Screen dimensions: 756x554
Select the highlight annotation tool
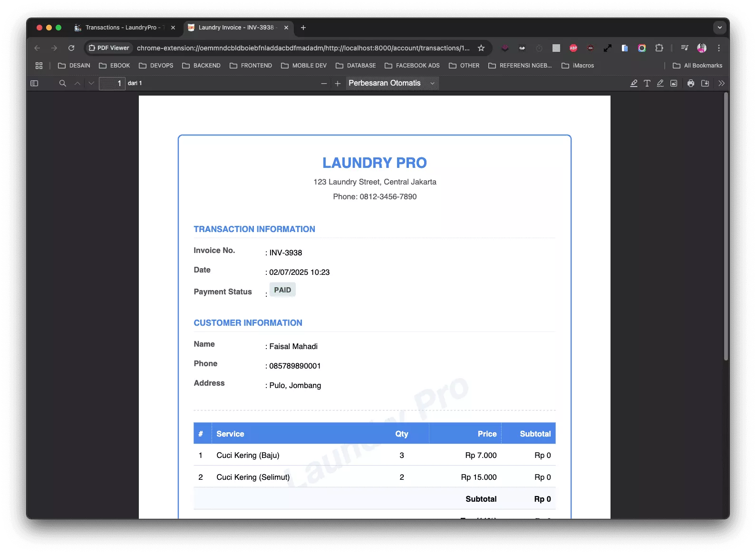[634, 83]
